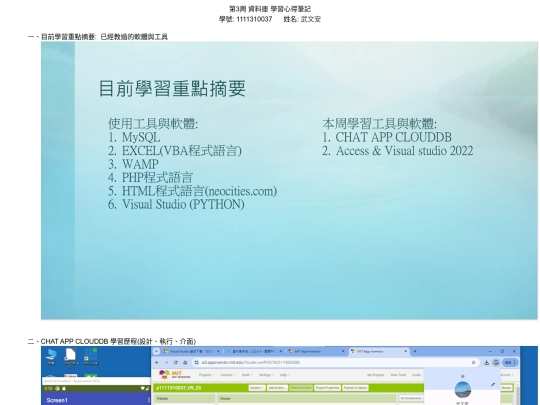
Task: Click the Wi-Fi icon in emulator status bar
Action: [x=143, y=388]
